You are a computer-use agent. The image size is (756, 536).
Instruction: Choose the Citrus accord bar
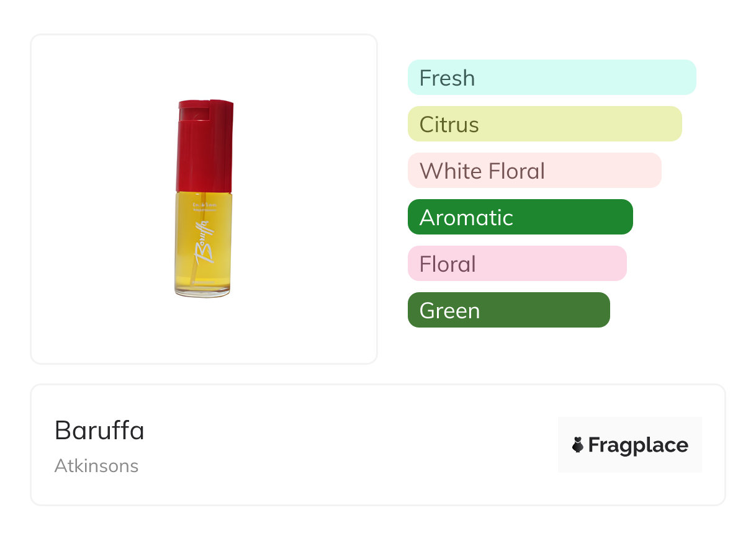pos(544,124)
